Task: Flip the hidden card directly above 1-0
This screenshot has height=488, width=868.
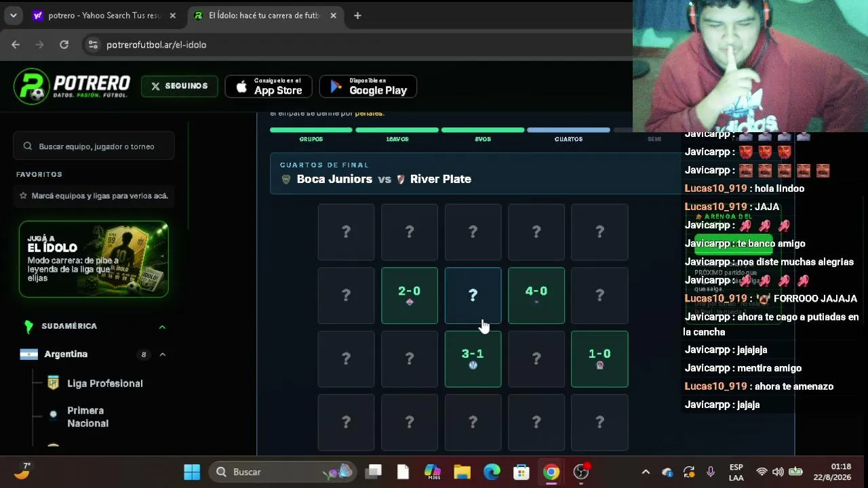Action: [x=599, y=296]
